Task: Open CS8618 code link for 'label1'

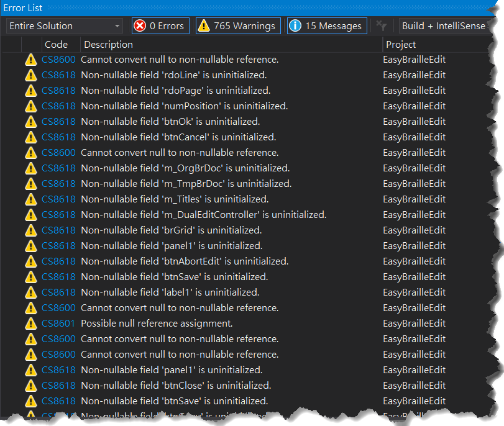Action: (58, 292)
